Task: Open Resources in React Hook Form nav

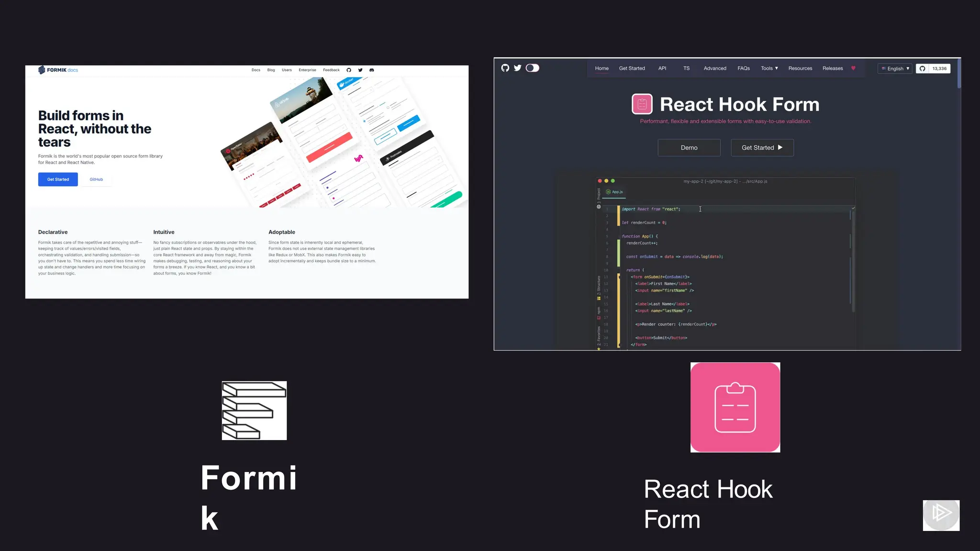Action: (800, 68)
